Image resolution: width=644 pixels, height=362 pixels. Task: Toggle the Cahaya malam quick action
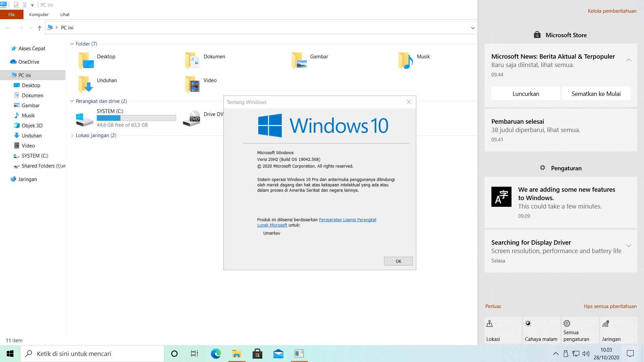pyautogui.click(x=541, y=330)
